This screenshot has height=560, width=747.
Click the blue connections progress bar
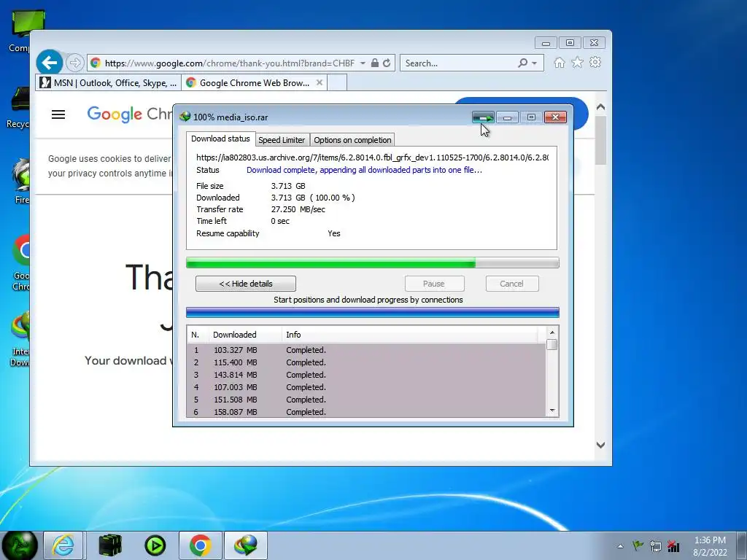click(373, 312)
